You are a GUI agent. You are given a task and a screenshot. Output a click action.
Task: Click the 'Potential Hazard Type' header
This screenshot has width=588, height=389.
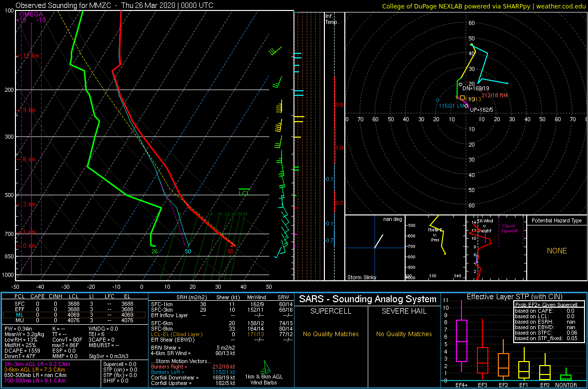click(557, 221)
